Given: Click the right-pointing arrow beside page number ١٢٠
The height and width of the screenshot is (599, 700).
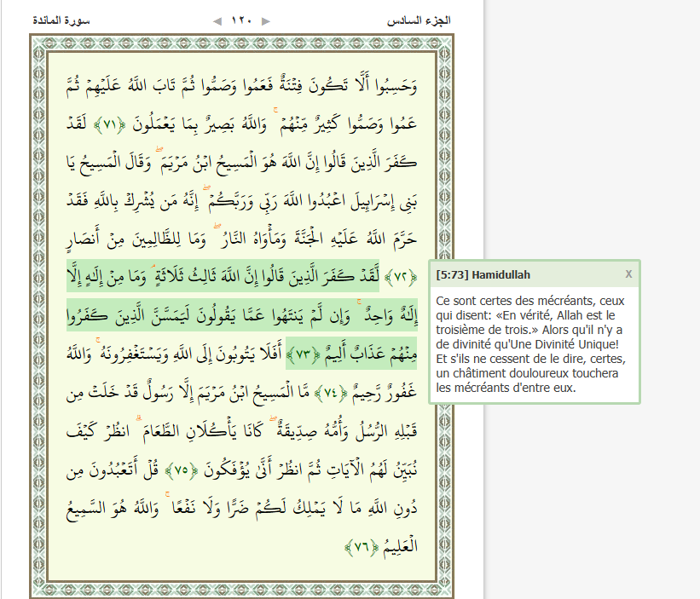Looking at the screenshot, I should (266, 20).
